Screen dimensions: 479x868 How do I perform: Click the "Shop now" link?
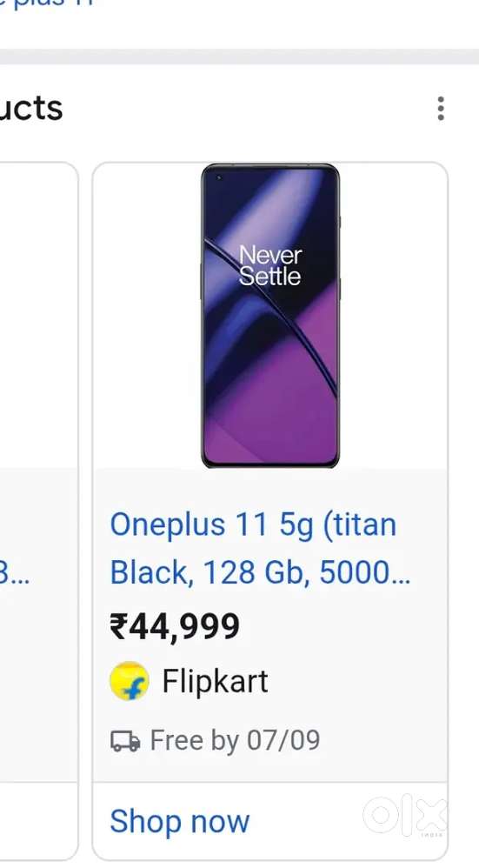pyautogui.click(x=180, y=821)
